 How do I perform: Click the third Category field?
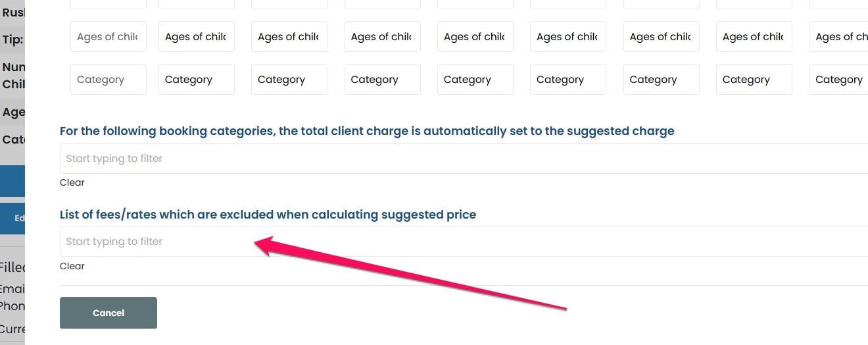[289, 80]
